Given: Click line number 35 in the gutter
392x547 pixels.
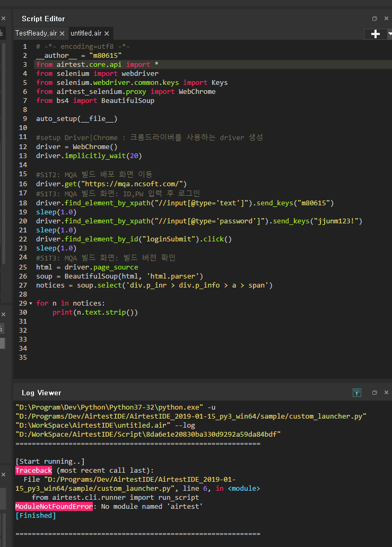Looking at the screenshot, I should click(23, 358).
